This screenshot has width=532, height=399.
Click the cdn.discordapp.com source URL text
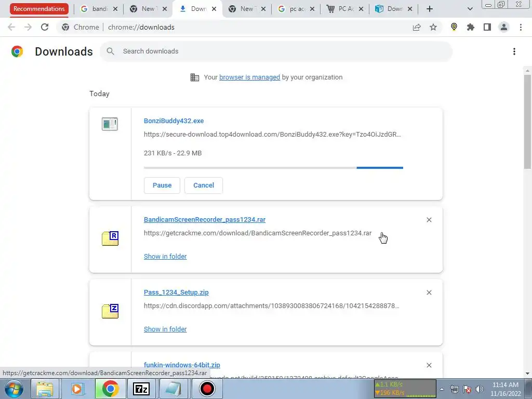[271, 305]
